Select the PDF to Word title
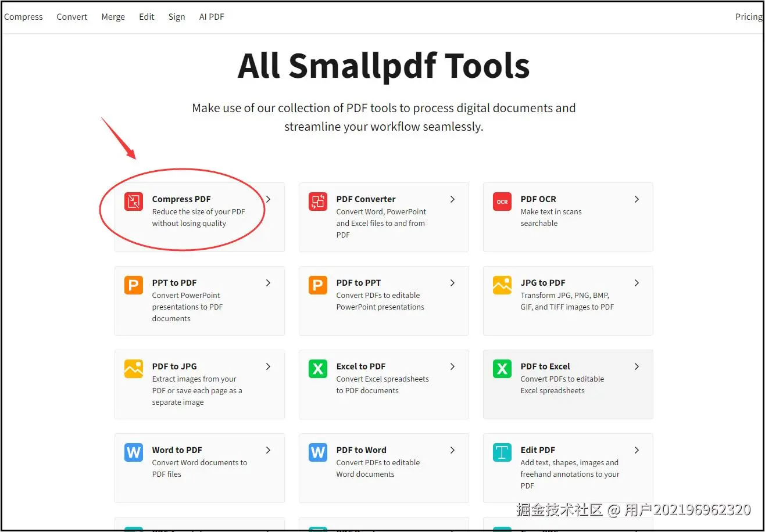This screenshot has height=532, width=765. click(x=361, y=450)
